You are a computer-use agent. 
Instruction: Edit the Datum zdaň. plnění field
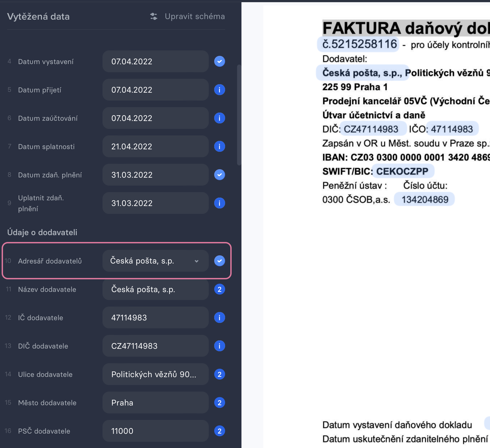click(156, 175)
